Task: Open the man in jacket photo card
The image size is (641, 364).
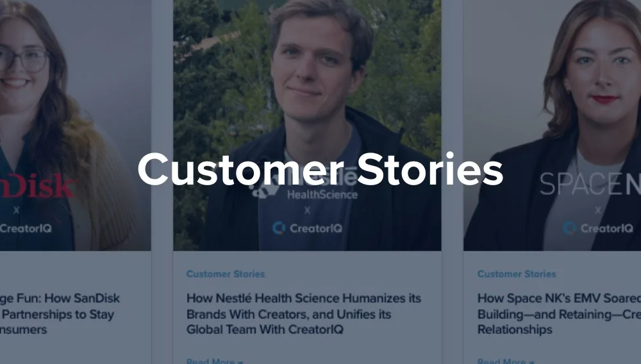Action: point(307,125)
